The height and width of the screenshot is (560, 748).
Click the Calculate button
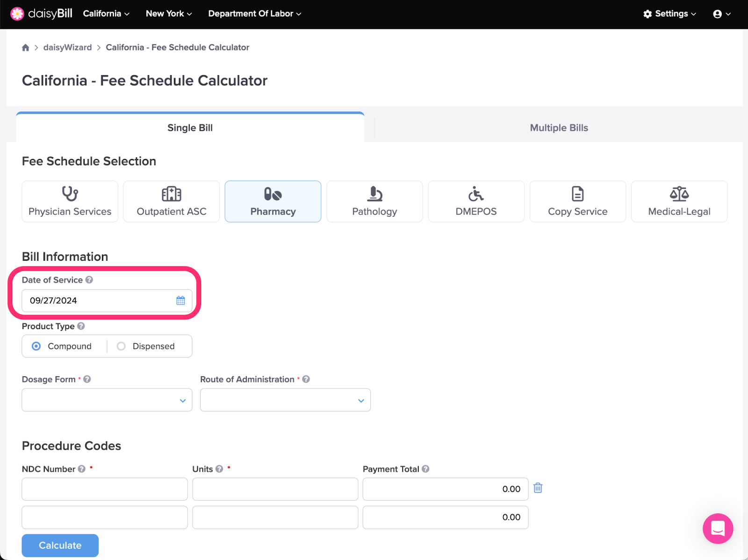[60, 546]
